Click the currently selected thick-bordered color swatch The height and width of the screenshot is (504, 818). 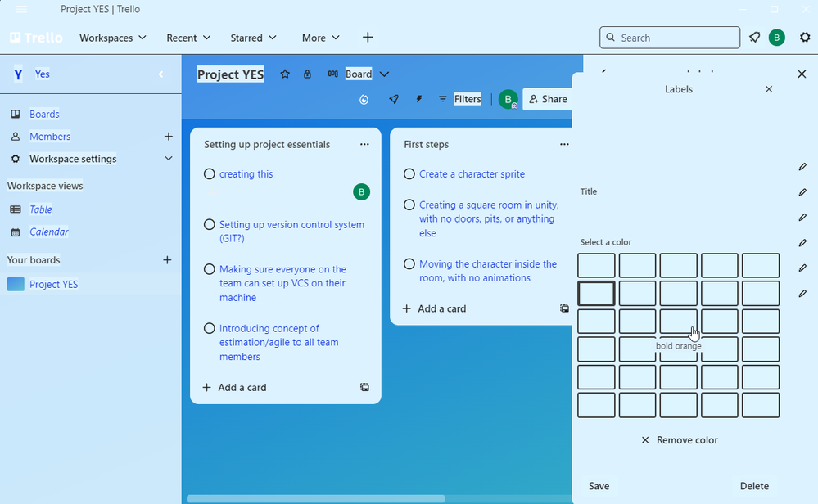(x=596, y=294)
